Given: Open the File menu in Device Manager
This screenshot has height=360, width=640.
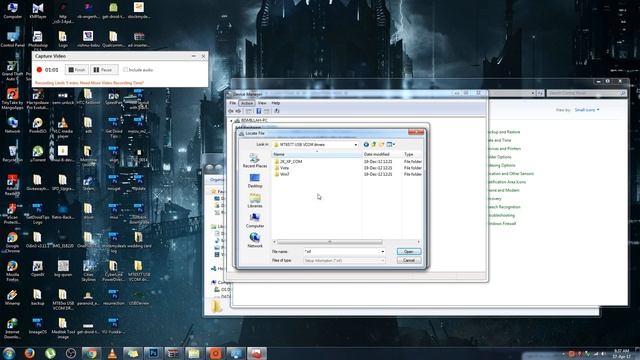Looking at the screenshot, I should point(233,103).
